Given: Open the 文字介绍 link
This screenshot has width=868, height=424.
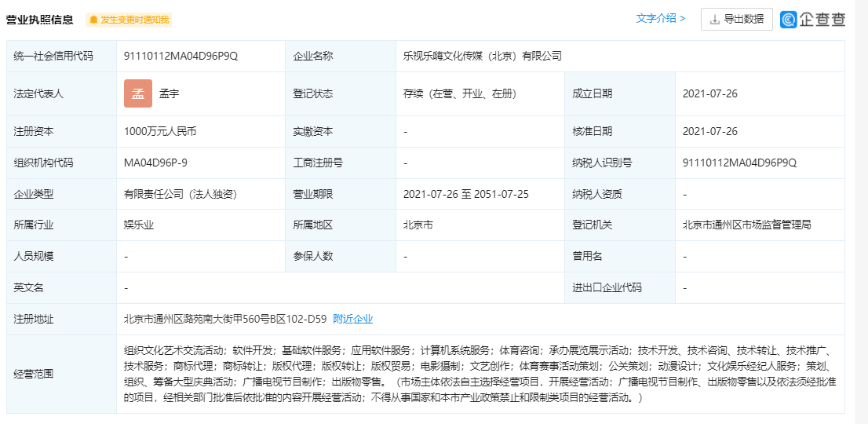Looking at the screenshot, I should pos(661,18).
